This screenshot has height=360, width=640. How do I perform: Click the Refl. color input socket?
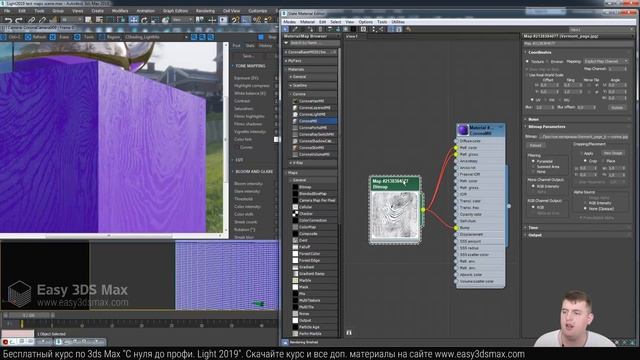click(x=456, y=148)
